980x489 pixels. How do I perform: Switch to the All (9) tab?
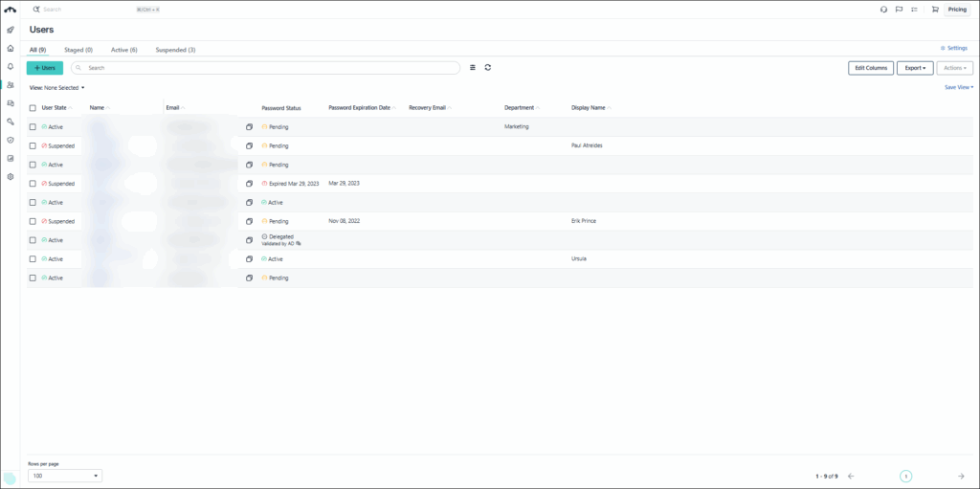(38, 50)
